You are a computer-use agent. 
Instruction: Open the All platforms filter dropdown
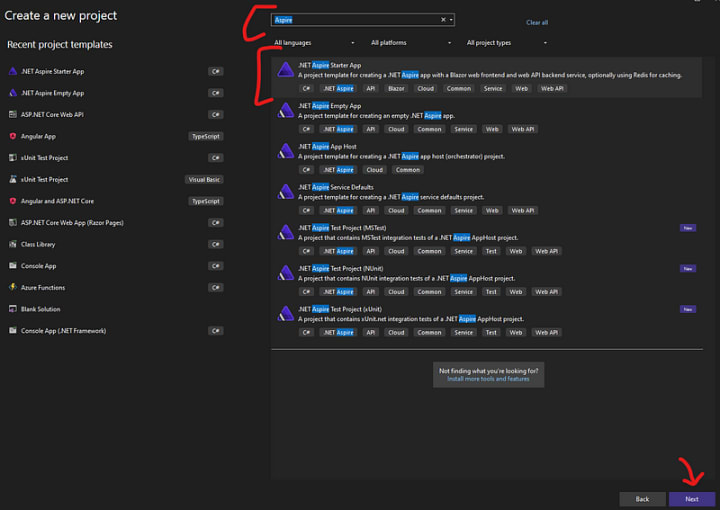coord(411,43)
